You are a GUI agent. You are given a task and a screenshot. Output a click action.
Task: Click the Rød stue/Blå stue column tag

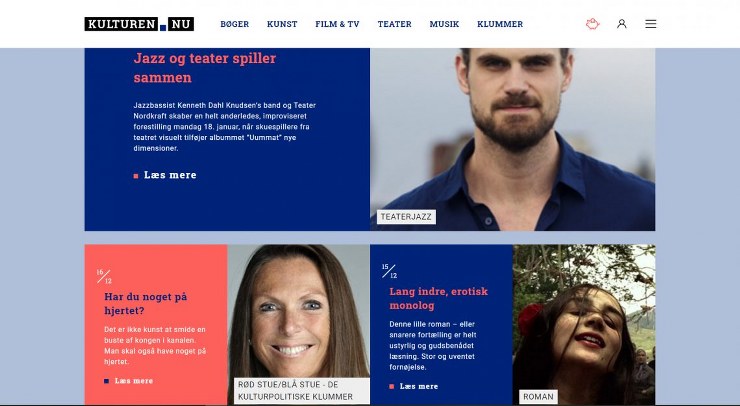[302, 390]
